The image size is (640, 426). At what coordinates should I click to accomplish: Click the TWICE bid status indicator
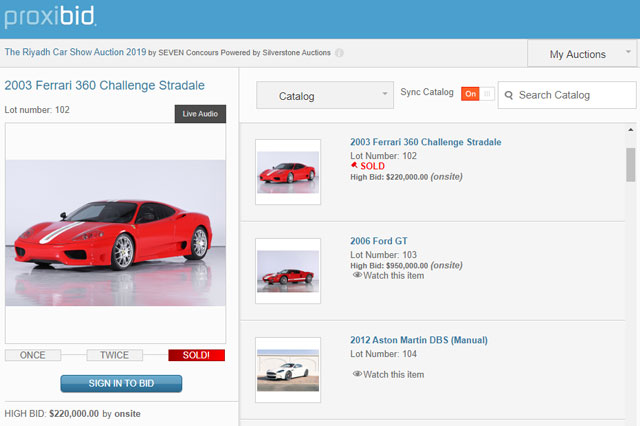115,355
